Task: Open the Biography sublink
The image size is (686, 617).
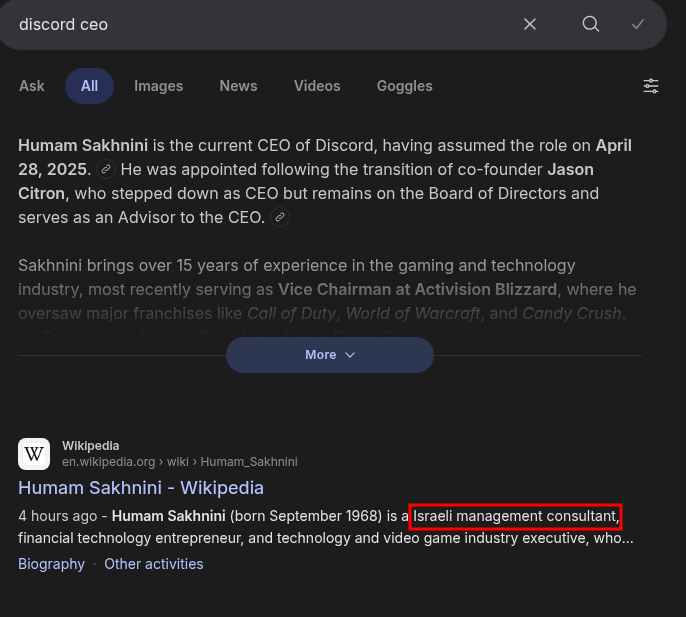Action: pyautogui.click(x=51, y=564)
